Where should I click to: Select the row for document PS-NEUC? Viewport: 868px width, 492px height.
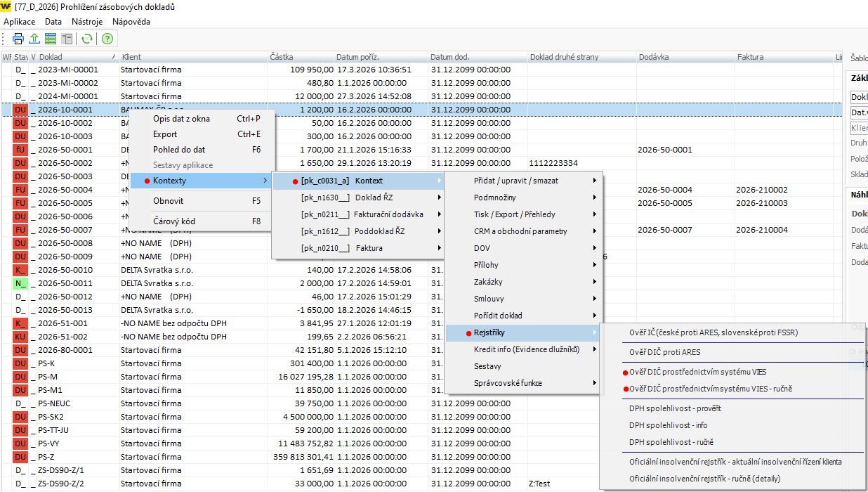coord(54,403)
